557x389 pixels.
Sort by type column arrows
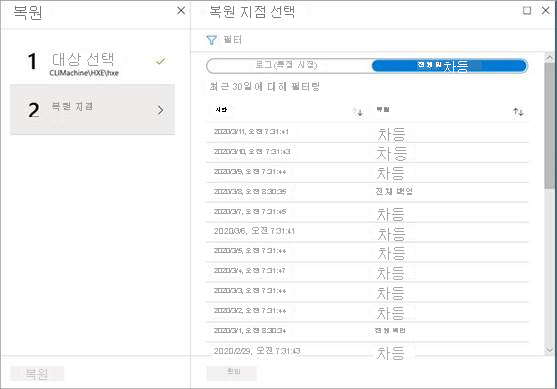(x=518, y=112)
